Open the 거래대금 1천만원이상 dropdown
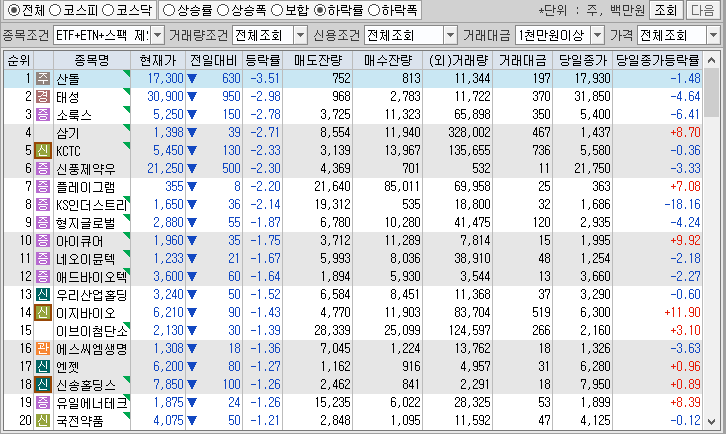This screenshot has width=726, height=434. (598, 35)
